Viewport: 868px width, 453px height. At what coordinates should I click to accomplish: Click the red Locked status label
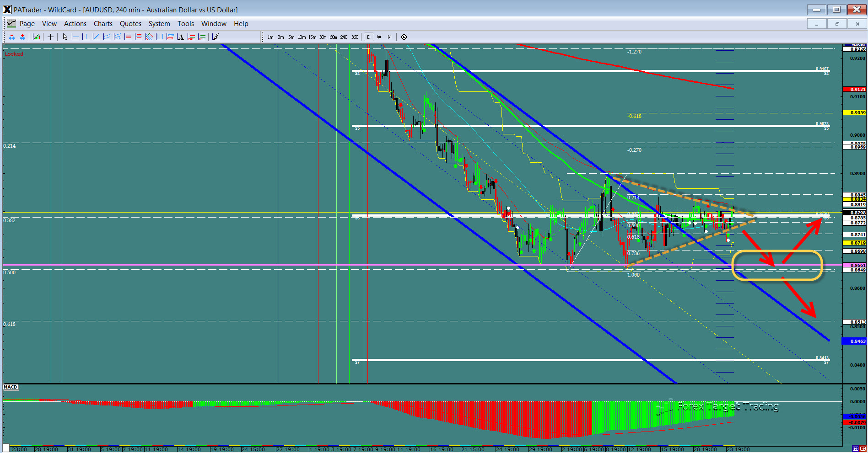pyautogui.click(x=14, y=54)
